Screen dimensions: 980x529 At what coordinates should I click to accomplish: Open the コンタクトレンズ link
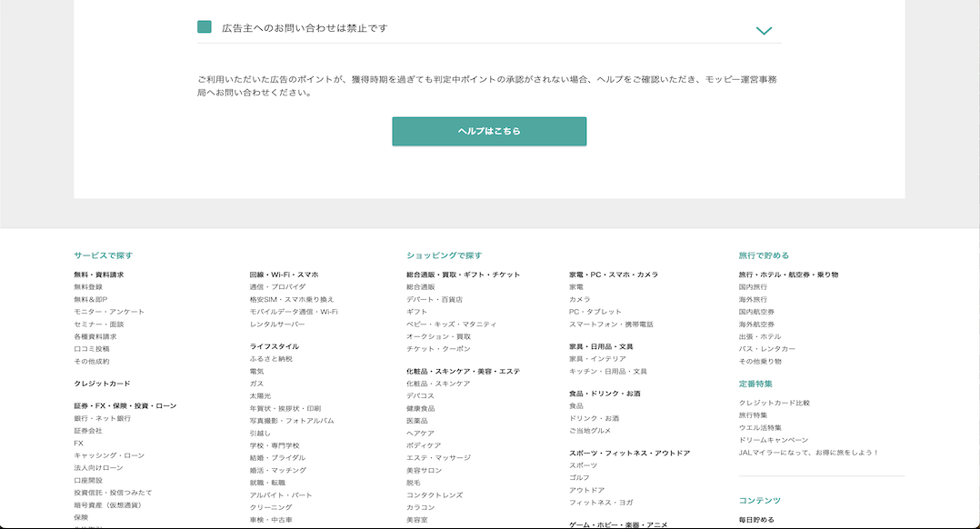tap(435, 495)
